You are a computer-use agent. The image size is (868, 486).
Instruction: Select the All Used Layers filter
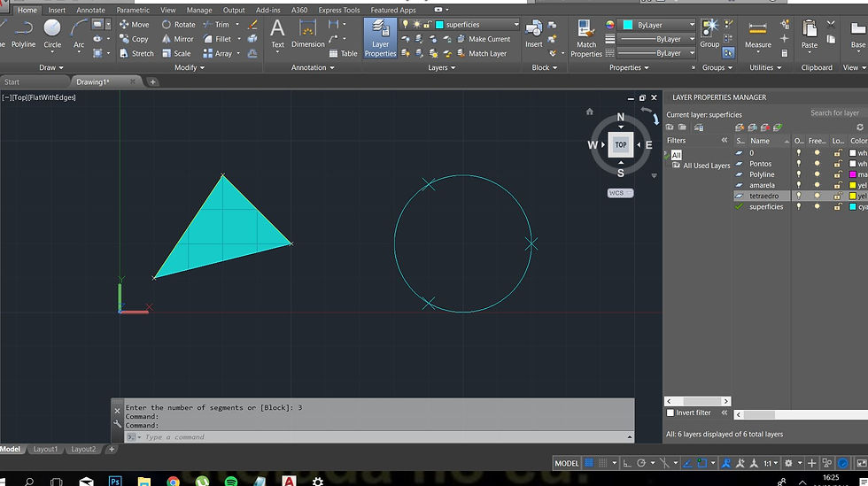701,166
